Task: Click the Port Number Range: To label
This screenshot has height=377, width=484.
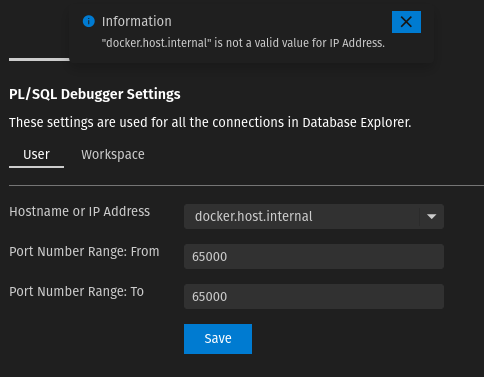Action: (76, 292)
